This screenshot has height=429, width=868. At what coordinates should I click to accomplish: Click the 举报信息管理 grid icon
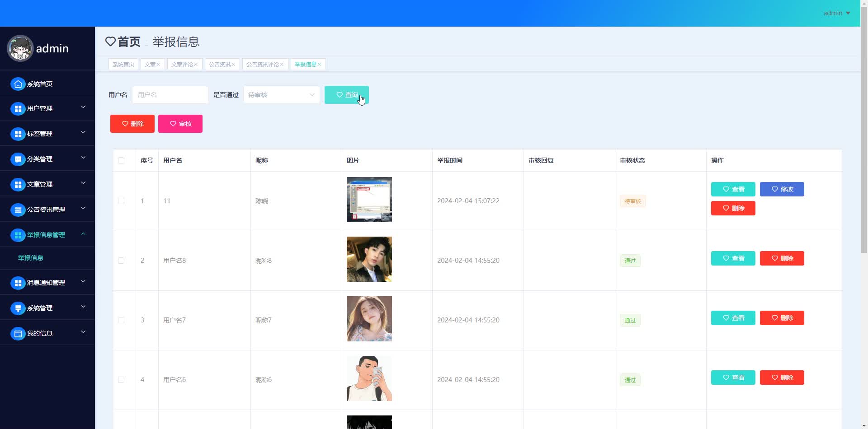pos(18,235)
